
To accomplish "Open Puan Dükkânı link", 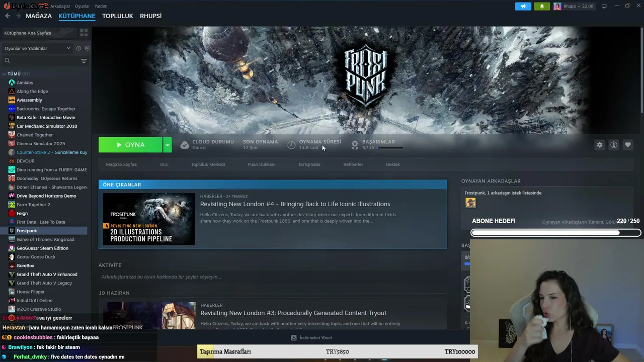I will tap(262, 164).
